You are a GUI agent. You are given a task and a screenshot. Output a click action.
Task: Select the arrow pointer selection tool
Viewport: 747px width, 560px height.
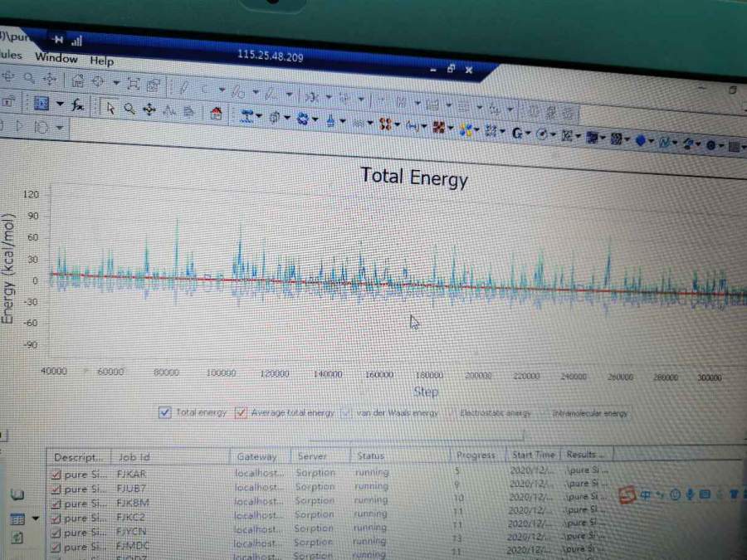click(110, 108)
